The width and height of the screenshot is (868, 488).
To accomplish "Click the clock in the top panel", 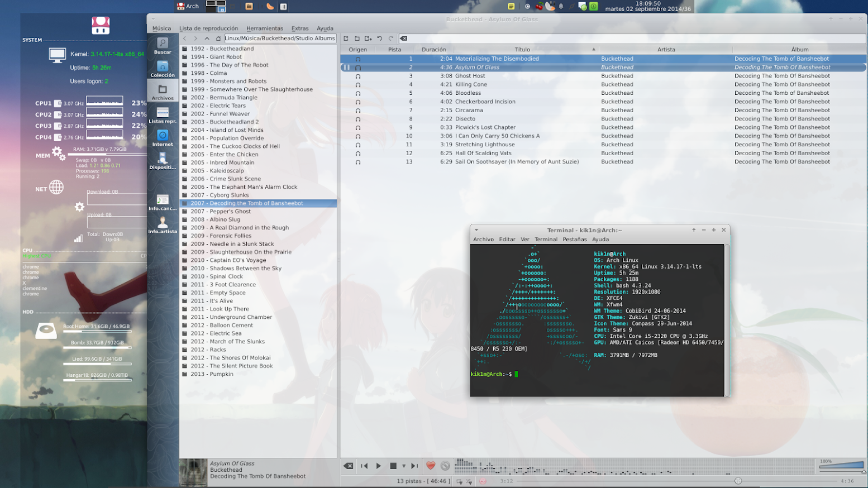I will pyautogui.click(x=648, y=6).
